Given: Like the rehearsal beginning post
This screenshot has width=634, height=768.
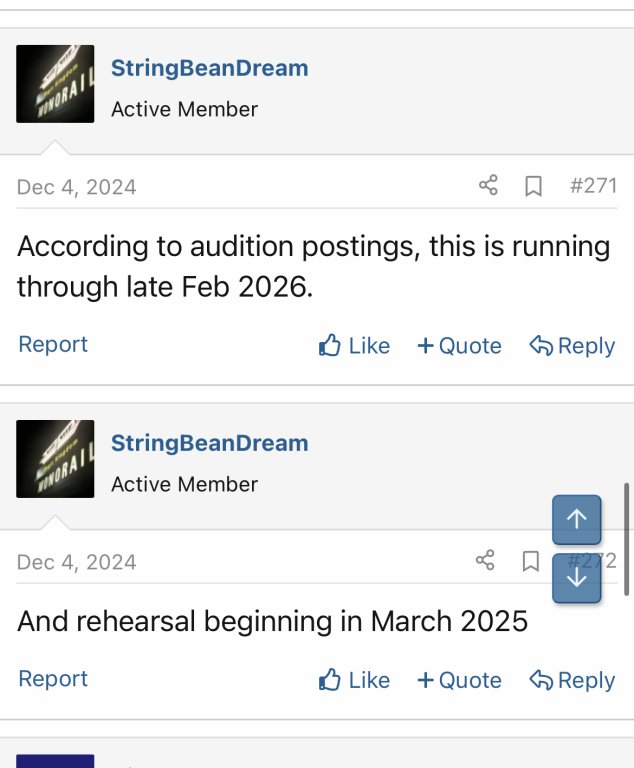Looking at the screenshot, I should [354, 680].
